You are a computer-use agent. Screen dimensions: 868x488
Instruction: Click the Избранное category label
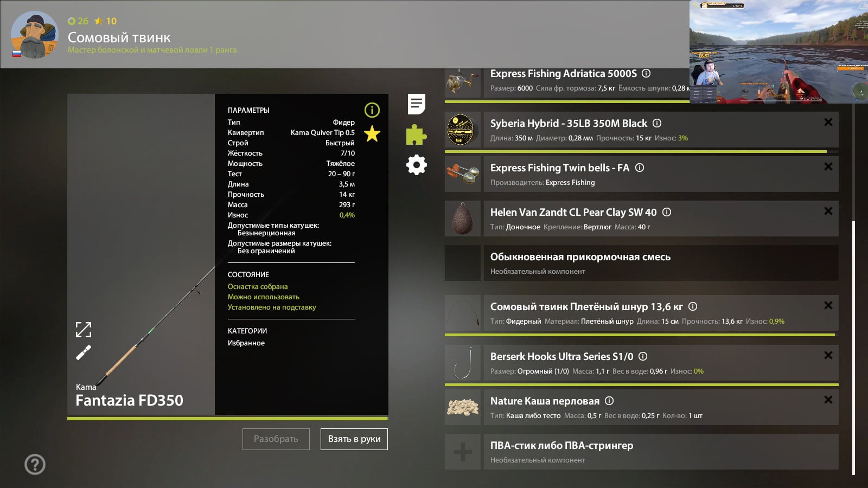246,343
